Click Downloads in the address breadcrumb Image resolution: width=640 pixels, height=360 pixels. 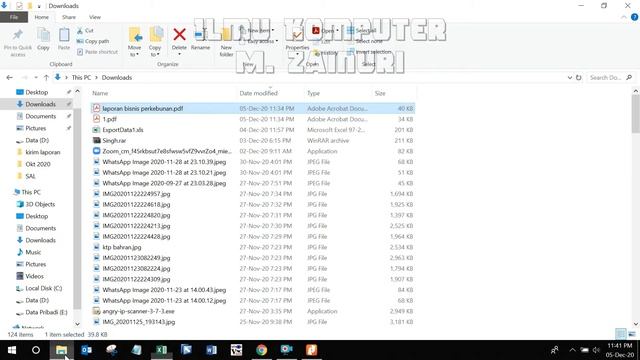point(117,78)
